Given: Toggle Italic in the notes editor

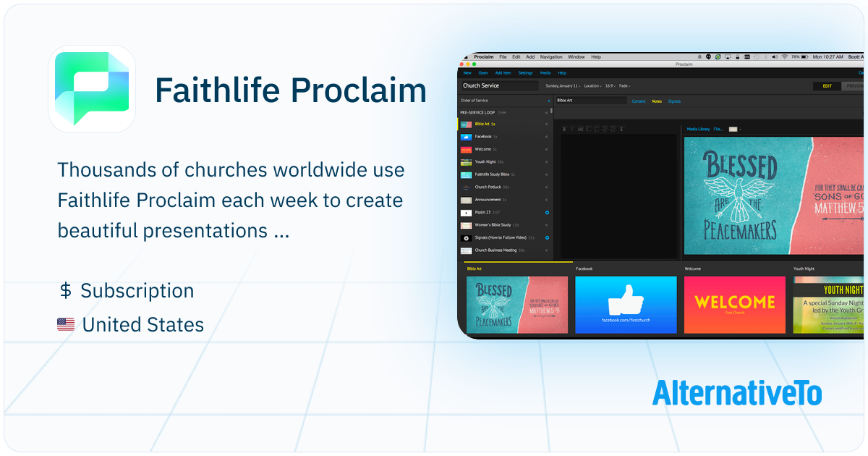Looking at the screenshot, I should pyautogui.click(x=571, y=129).
